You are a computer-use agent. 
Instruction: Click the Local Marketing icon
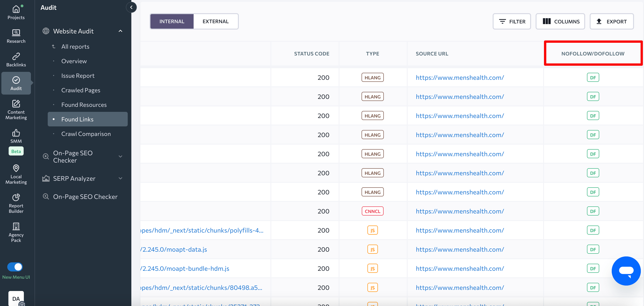pos(16,173)
